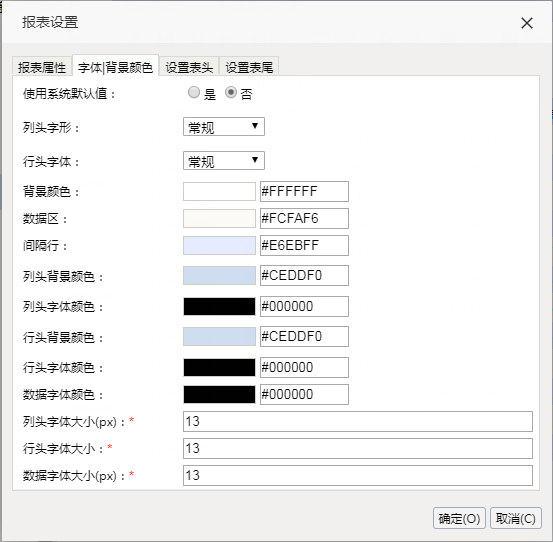Open the 列头字形 dropdown

pyautogui.click(x=224, y=127)
